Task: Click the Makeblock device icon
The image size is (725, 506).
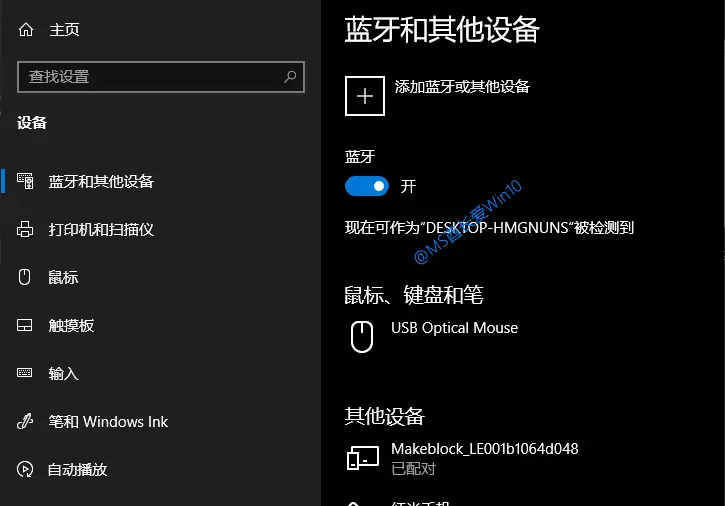Action: click(x=363, y=457)
